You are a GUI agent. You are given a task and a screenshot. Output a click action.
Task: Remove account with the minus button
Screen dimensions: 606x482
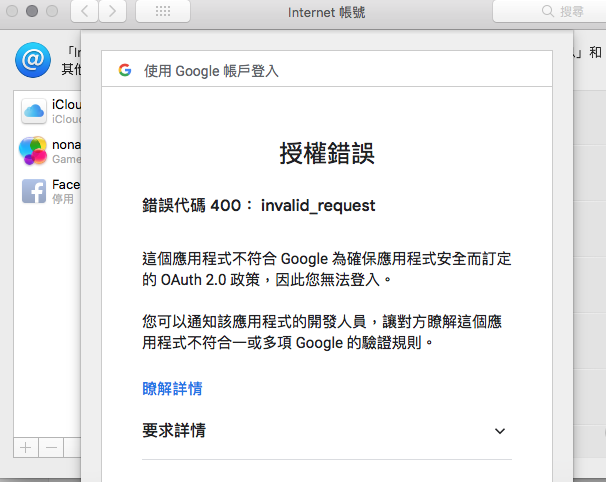[51, 448]
